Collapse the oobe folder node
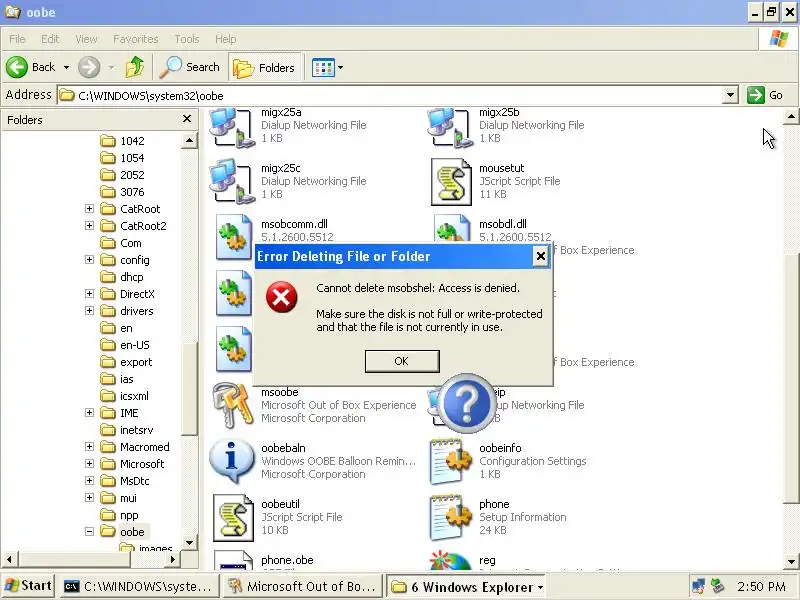 (x=89, y=532)
